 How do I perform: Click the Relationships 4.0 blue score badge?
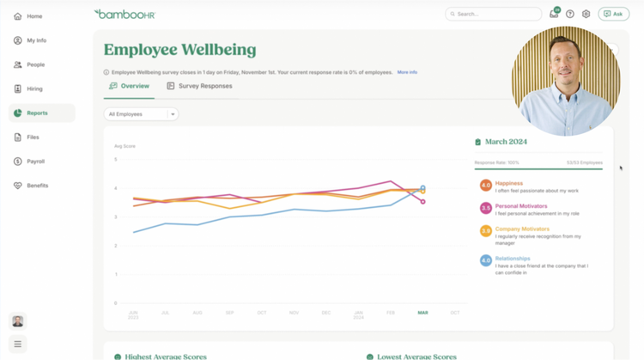click(485, 260)
